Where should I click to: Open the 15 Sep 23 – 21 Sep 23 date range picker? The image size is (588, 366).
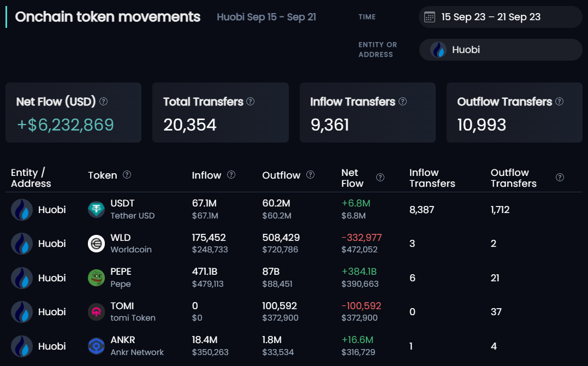coord(500,17)
